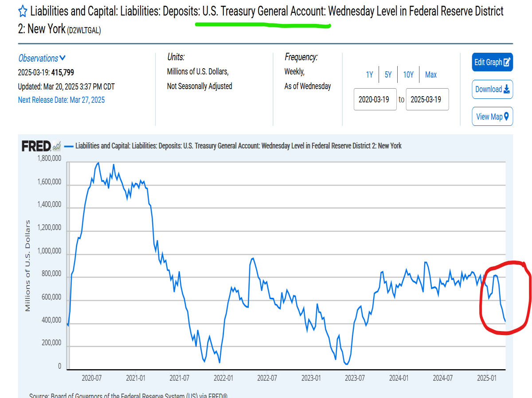The image size is (532, 398).
Task: Click the series ID D2WLTGAL text
Action: 83,31
